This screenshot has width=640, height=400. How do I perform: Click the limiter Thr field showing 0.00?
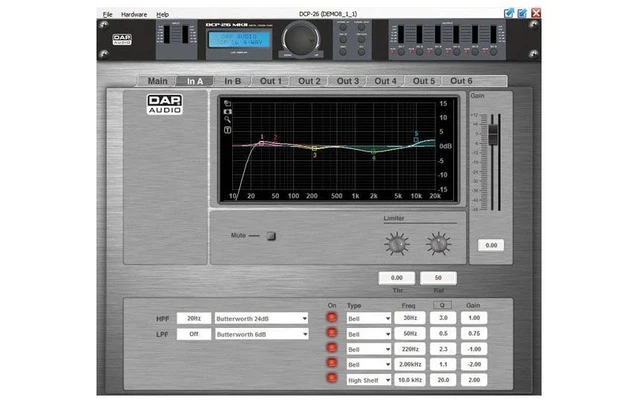[397, 278]
